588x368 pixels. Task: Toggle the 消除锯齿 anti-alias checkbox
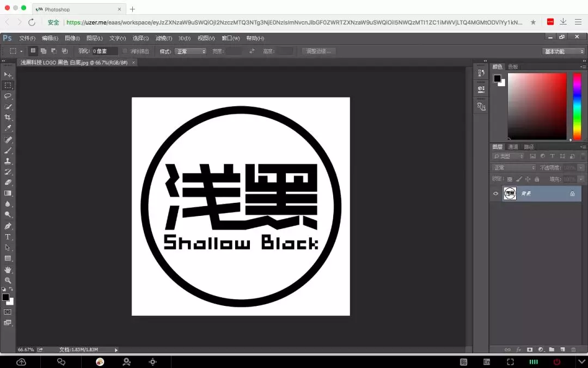pos(125,51)
